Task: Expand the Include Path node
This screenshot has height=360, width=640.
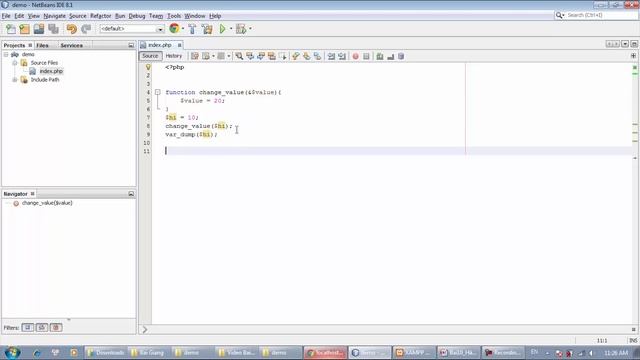Action: point(15,80)
